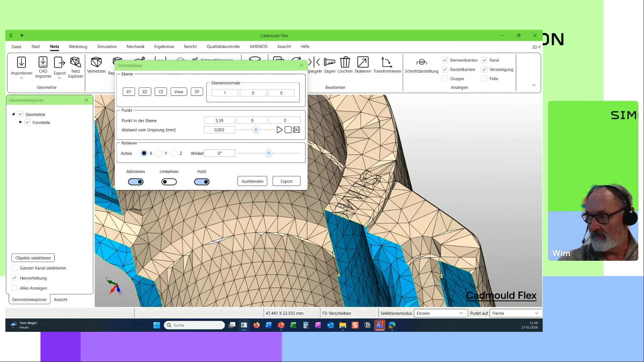
Task: Click the Löschen trash icon
Action: click(345, 63)
